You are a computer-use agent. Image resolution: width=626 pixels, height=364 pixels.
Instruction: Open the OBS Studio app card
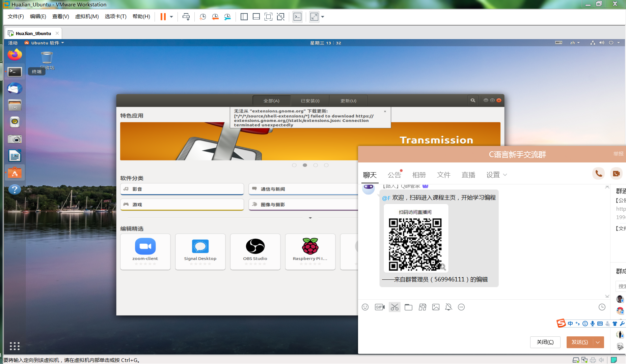[255, 252]
